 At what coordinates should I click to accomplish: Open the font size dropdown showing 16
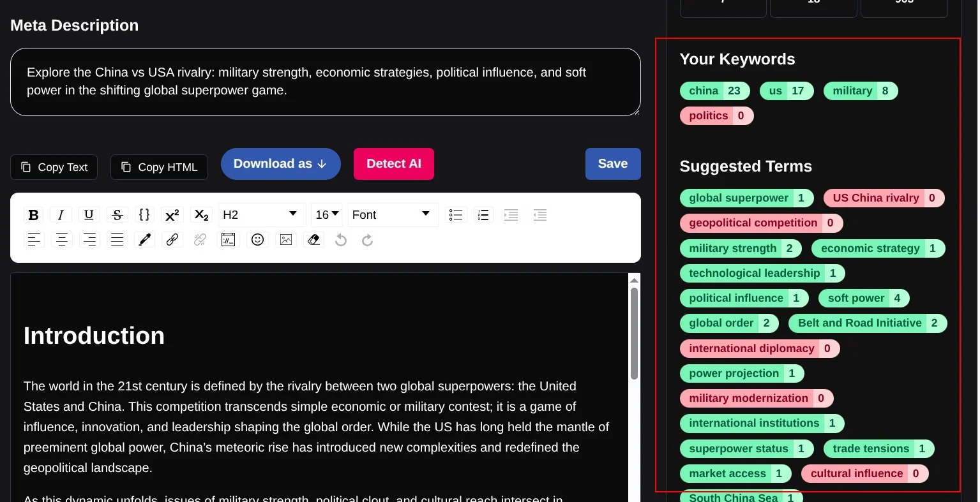pos(326,214)
